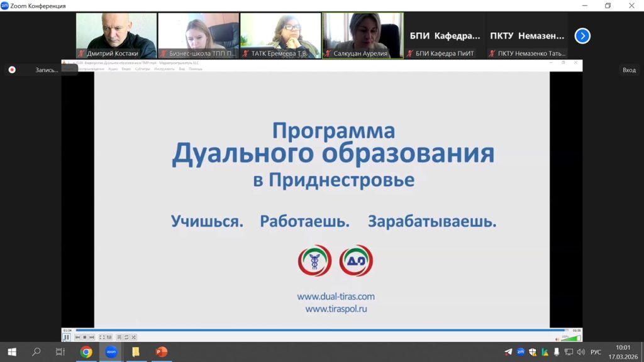Show next participants with blue arrow
The height and width of the screenshot is (362, 644).
point(582,36)
